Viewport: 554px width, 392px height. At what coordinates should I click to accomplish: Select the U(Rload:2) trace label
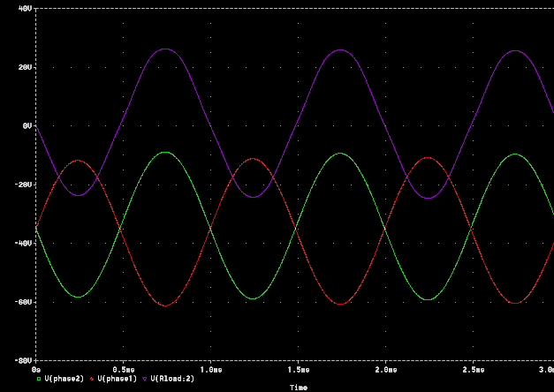click(x=171, y=379)
